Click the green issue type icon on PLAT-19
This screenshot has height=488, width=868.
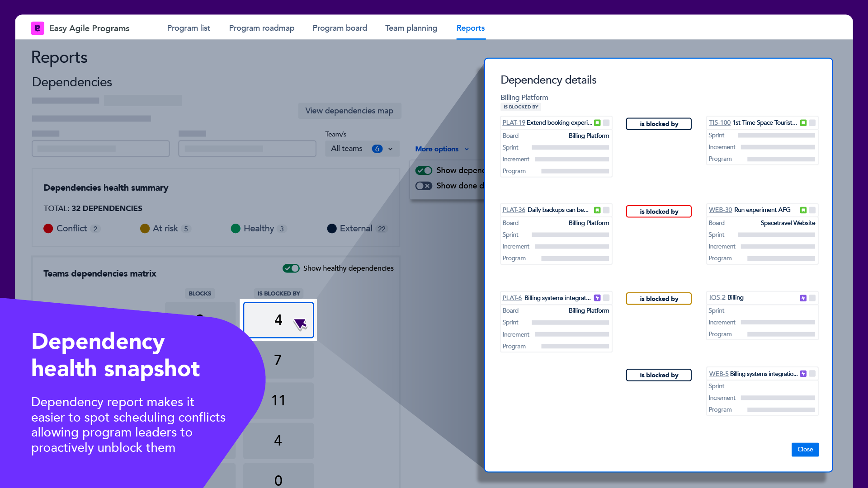click(x=597, y=122)
